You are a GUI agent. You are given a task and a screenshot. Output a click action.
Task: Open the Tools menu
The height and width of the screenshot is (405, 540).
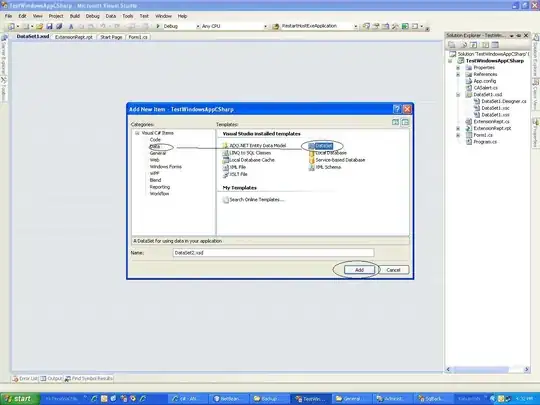pyautogui.click(x=127, y=16)
